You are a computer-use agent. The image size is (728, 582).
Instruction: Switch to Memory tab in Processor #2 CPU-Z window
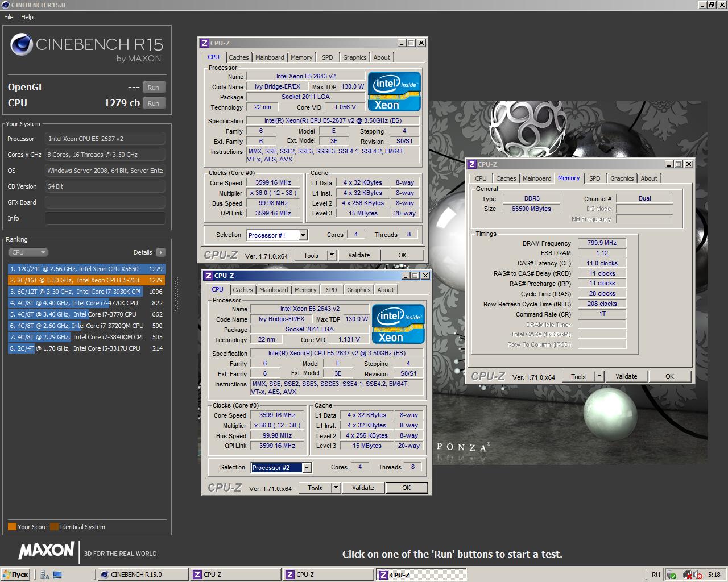305,290
